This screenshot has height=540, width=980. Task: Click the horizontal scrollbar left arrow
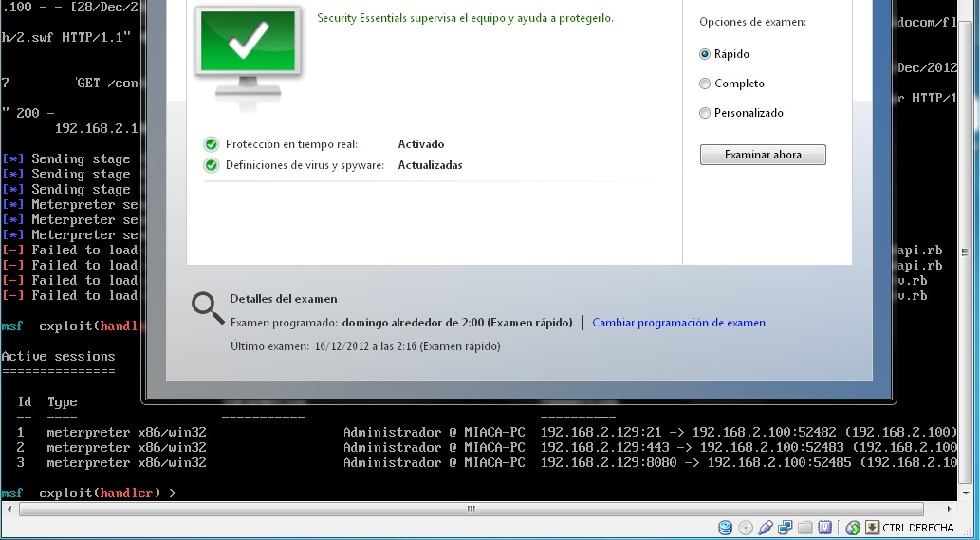pos(9,510)
